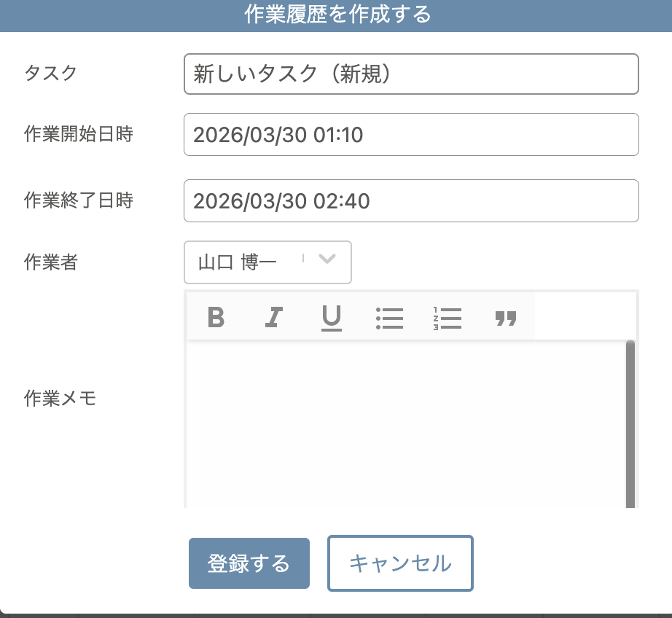Image resolution: width=672 pixels, height=618 pixels.
Task: Click the タスク field showing 新しいタスク（新規）
Action: (411, 74)
